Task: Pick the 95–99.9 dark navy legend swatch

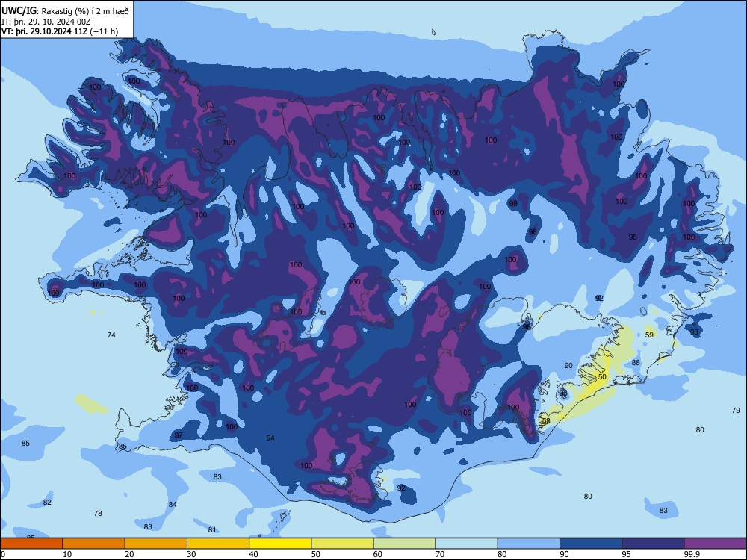Action: click(x=653, y=544)
